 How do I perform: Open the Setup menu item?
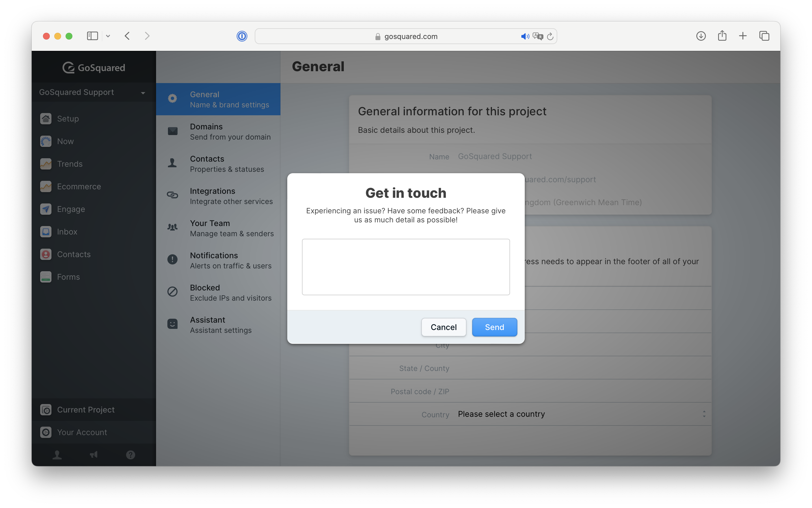pyautogui.click(x=94, y=119)
